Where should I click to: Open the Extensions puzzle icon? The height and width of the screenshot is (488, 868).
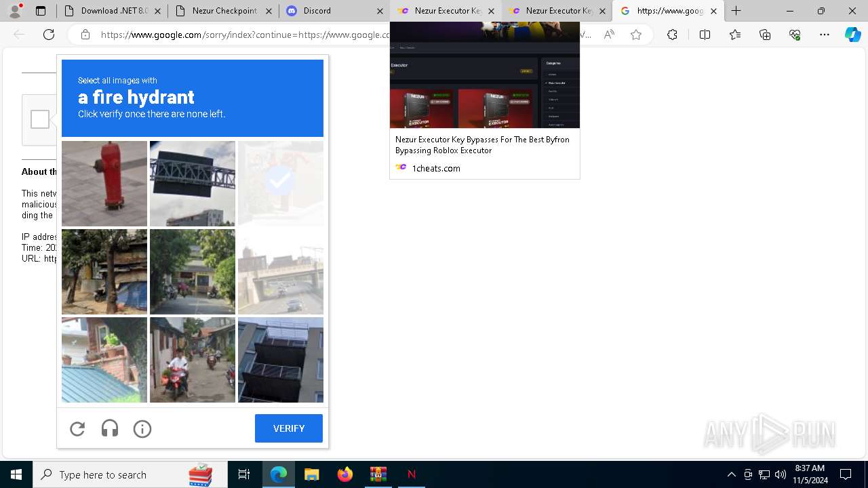coord(672,35)
